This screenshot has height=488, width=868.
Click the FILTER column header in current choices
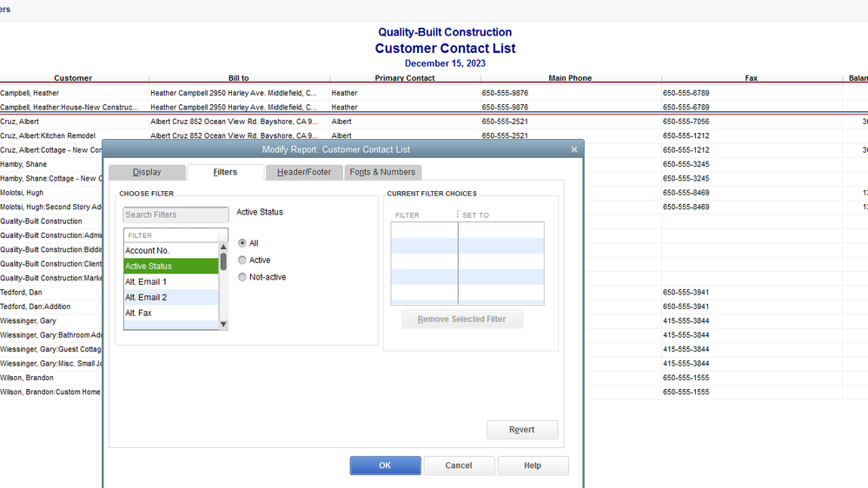(x=407, y=215)
